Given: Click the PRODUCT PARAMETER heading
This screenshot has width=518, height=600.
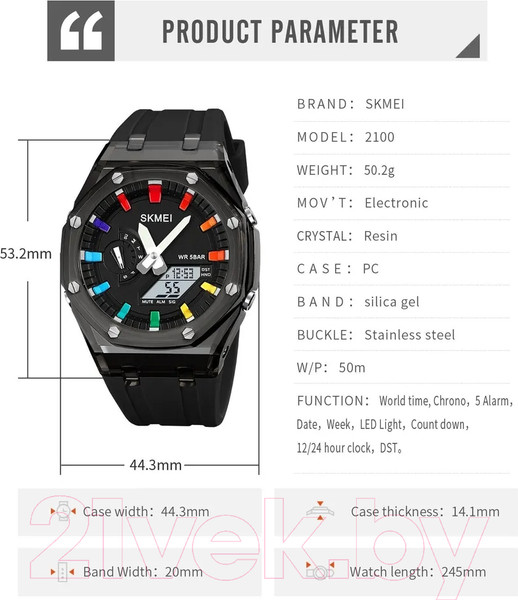Looking at the screenshot, I should click(x=280, y=31).
